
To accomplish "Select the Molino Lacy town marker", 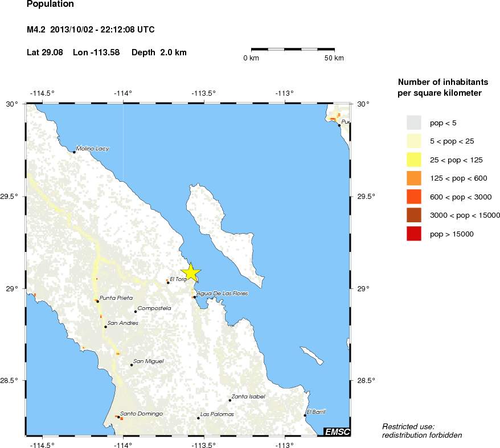I will tap(74, 152).
